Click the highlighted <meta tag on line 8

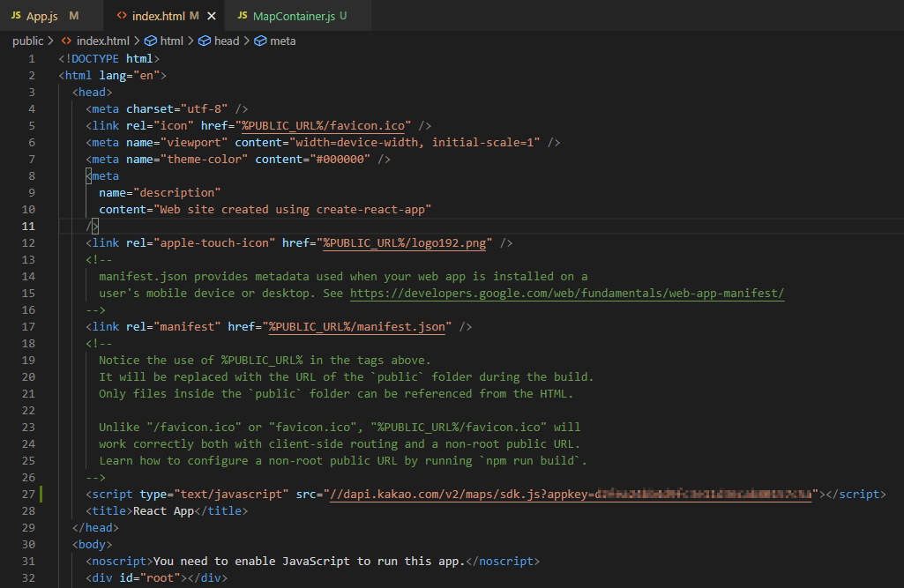pyautogui.click(x=102, y=175)
